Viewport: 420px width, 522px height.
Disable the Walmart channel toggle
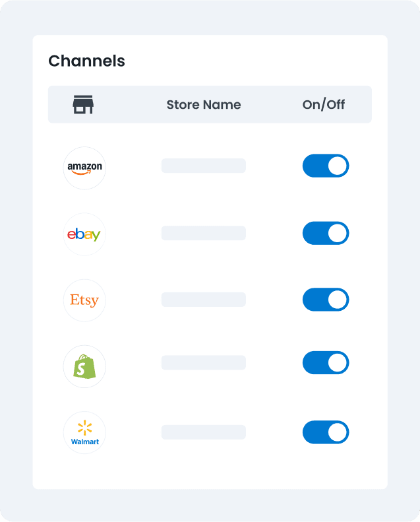[326, 432]
